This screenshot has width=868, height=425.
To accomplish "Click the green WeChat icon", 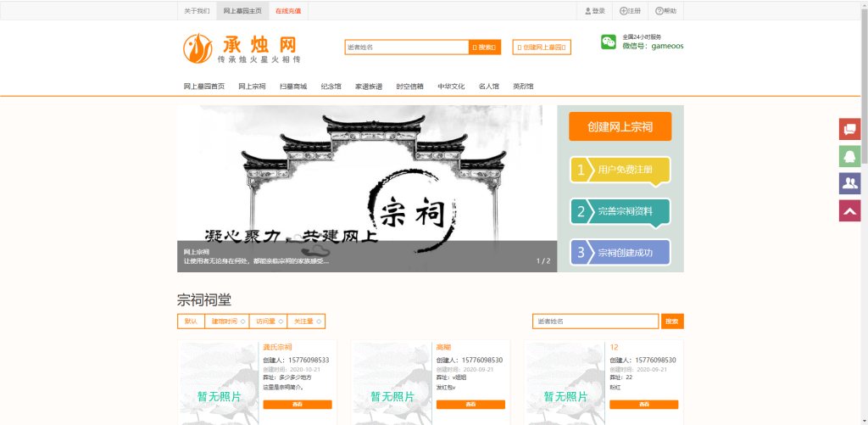I will [609, 42].
